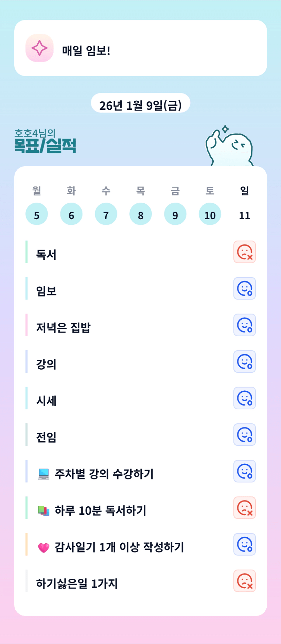Click the sad face icon for 하루 10분 독서하기

(244, 508)
